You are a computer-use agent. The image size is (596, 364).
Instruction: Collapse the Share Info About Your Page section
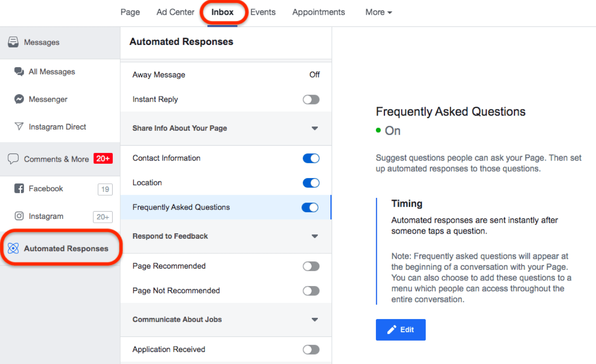[315, 128]
